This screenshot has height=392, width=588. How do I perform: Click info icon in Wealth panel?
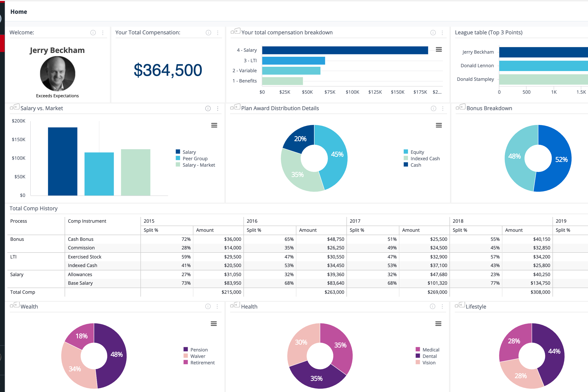[208, 306]
